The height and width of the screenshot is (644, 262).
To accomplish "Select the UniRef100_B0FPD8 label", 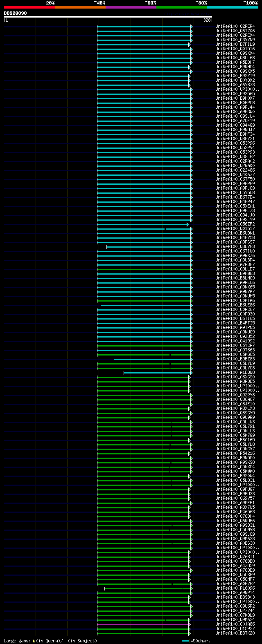I will pos(235,103).
